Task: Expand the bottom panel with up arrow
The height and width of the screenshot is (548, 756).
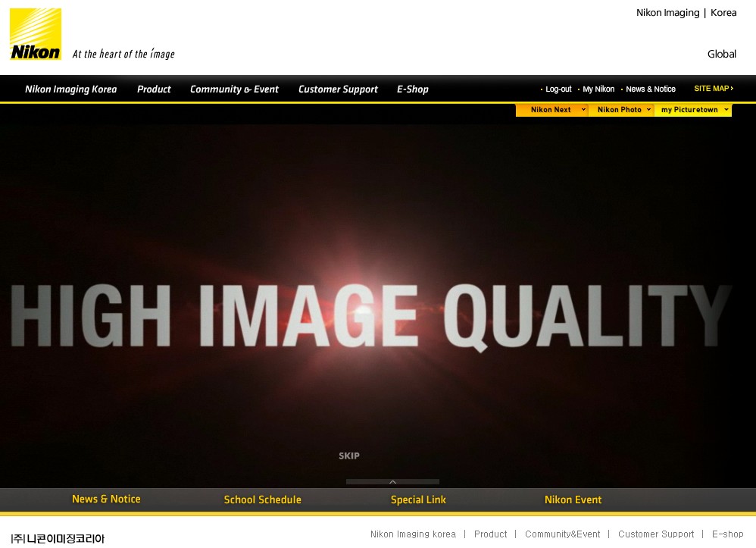Action: point(392,481)
